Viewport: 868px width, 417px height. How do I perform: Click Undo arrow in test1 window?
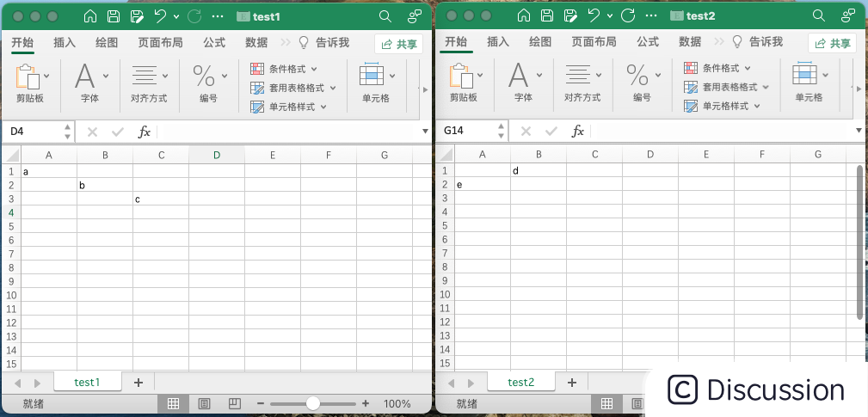click(x=161, y=16)
